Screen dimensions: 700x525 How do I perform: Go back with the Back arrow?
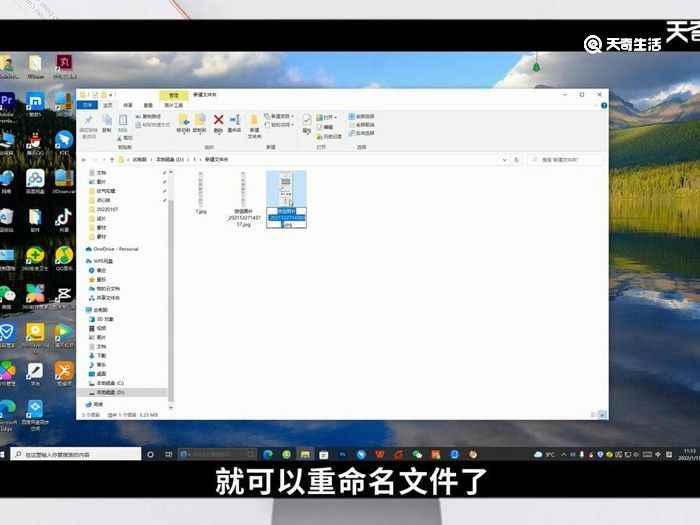coord(84,159)
